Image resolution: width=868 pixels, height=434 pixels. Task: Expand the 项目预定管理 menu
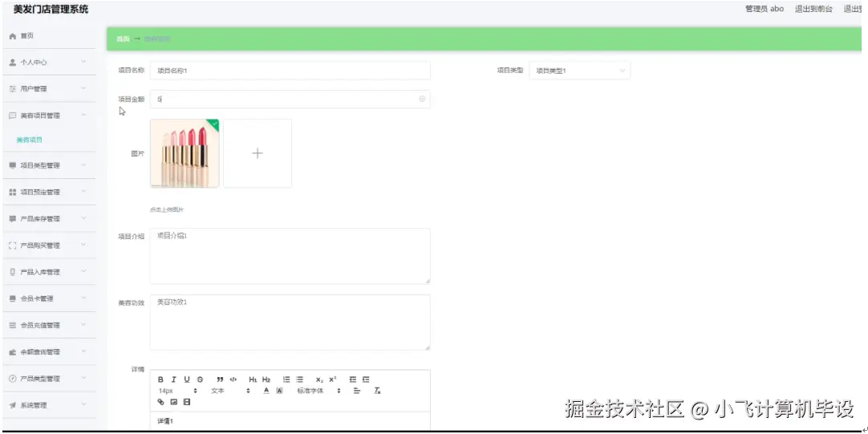point(48,192)
